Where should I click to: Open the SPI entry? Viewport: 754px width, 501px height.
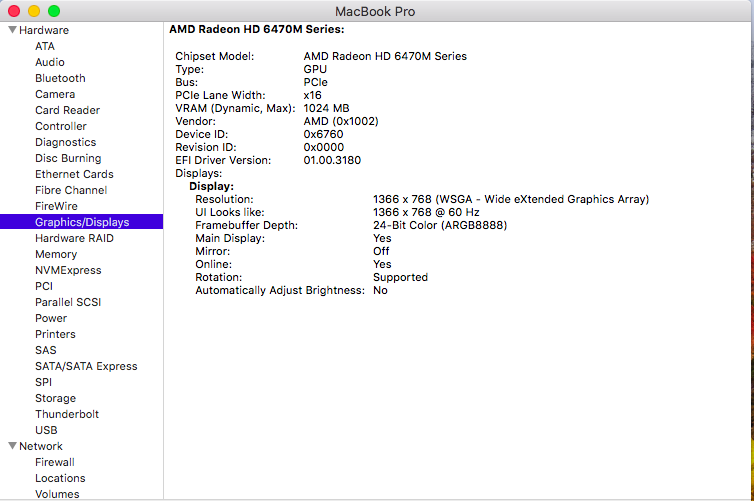coord(43,382)
